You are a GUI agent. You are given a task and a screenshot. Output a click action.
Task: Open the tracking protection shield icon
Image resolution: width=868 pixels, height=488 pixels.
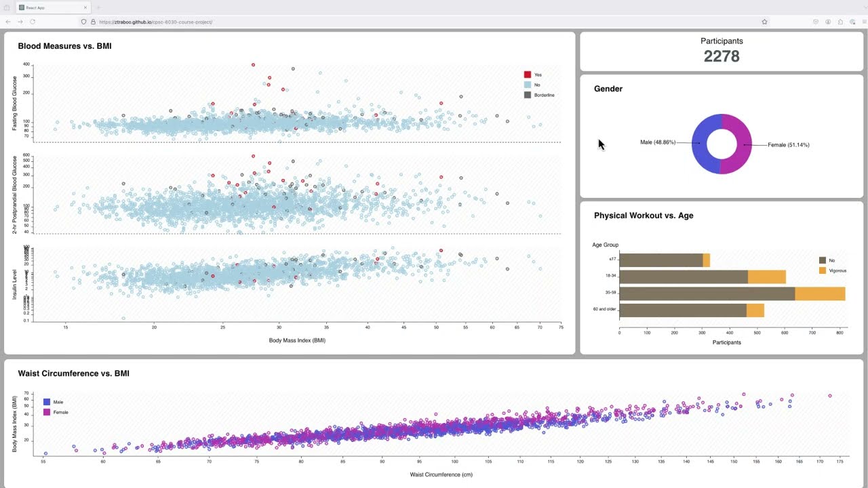click(83, 22)
